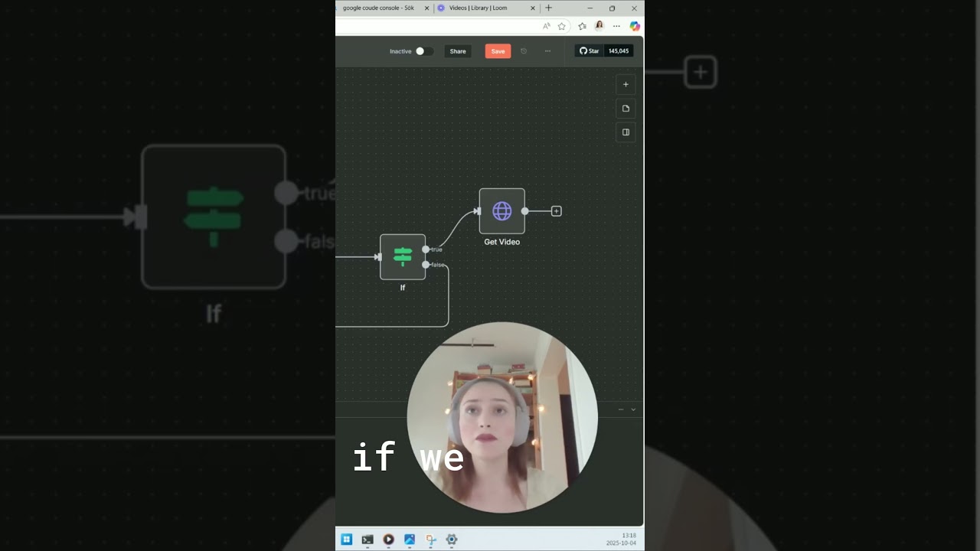Open logs panel three-dots menu
The height and width of the screenshot is (551, 980).
tap(621, 409)
